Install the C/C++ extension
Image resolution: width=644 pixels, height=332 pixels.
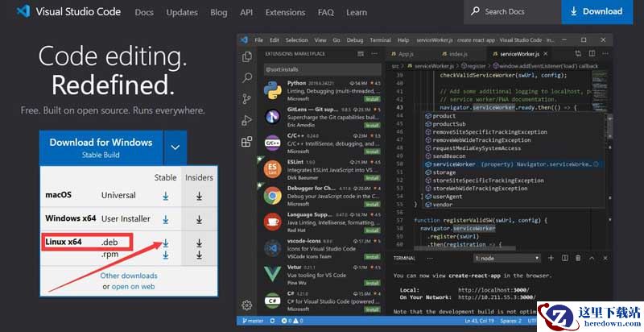click(x=372, y=151)
